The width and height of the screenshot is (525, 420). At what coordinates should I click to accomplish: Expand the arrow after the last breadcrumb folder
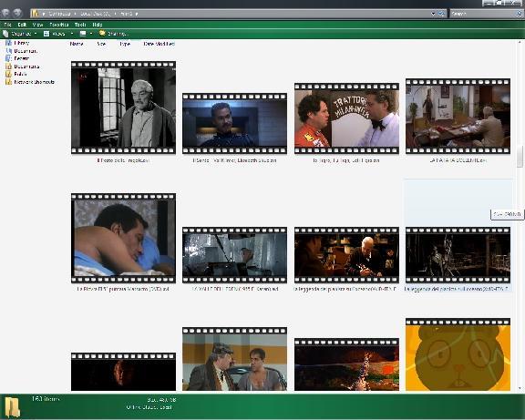click(x=137, y=14)
